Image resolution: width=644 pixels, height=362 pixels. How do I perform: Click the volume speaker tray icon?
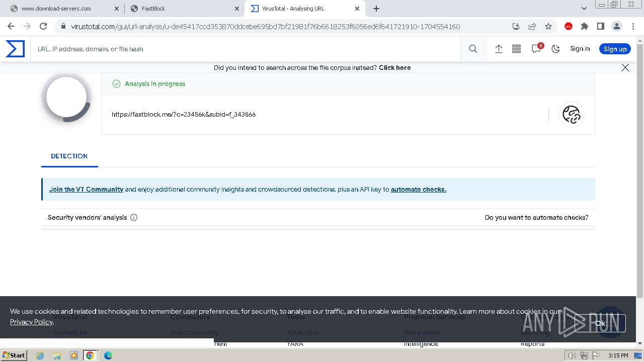pos(572,355)
